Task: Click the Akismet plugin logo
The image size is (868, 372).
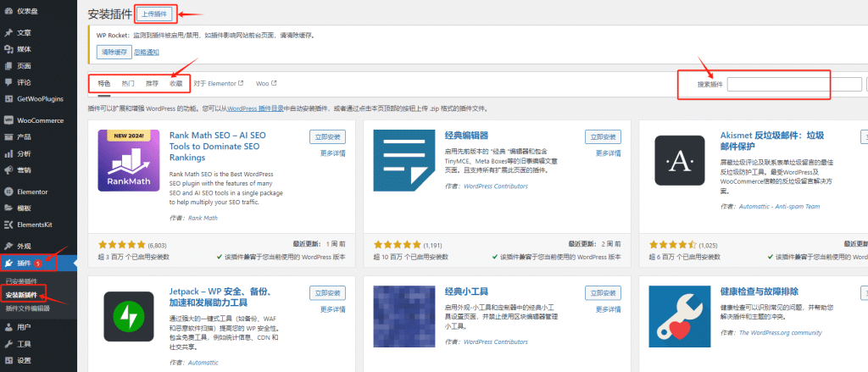Action: [679, 160]
